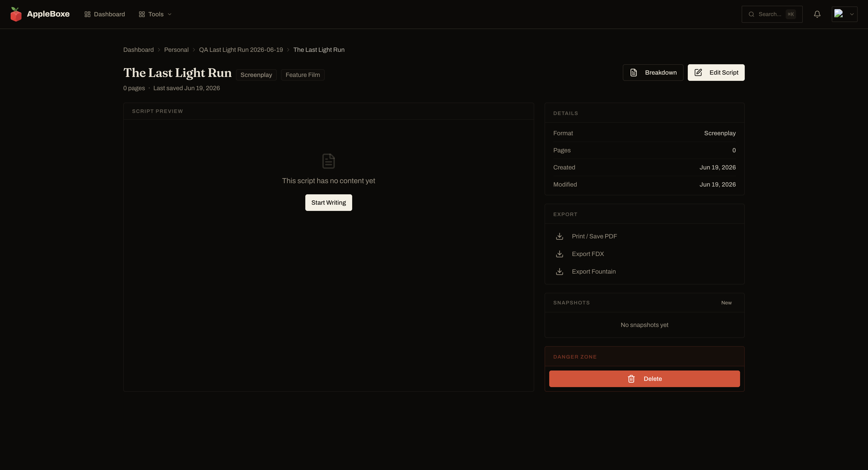The width and height of the screenshot is (868, 470).
Task: Open notifications bell
Action: click(x=817, y=14)
